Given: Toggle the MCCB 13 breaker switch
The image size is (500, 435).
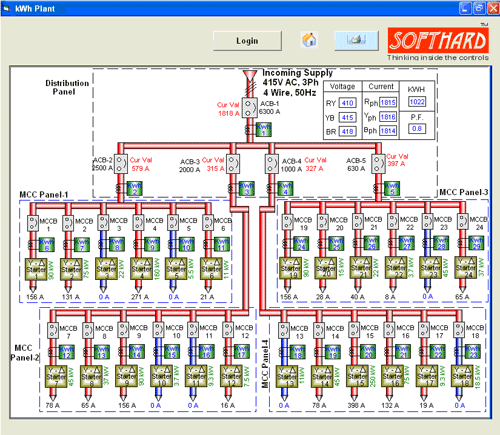Looking at the screenshot, I should pyautogui.click(x=284, y=330).
